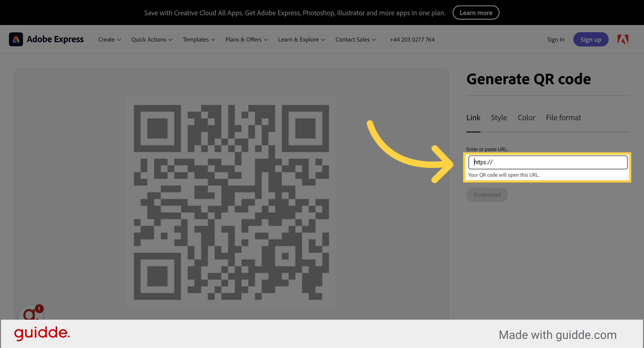Select the Color tab
644x348 pixels.
[527, 117]
